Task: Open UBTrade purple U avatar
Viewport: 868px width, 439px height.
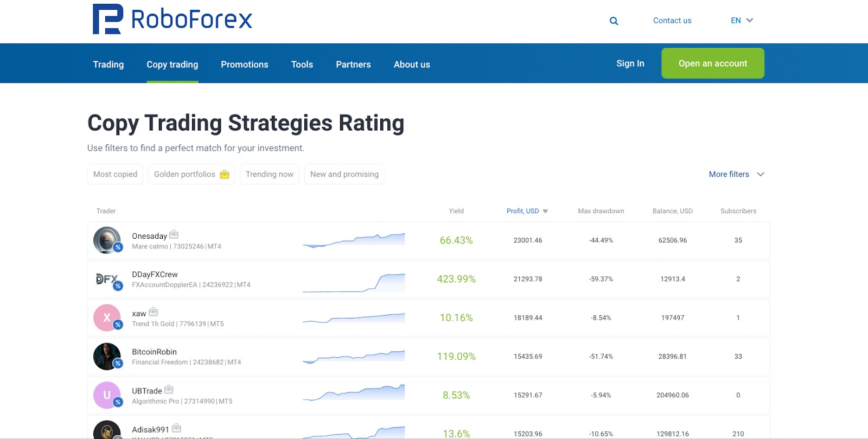Action: 107,395
